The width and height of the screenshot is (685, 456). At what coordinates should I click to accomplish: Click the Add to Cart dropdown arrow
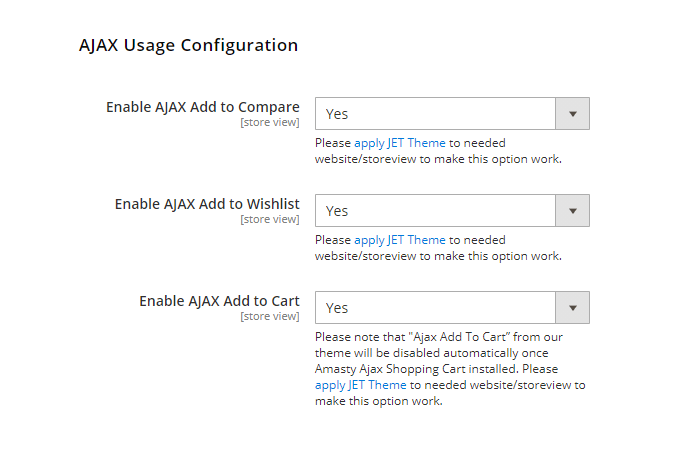tap(572, 308)
